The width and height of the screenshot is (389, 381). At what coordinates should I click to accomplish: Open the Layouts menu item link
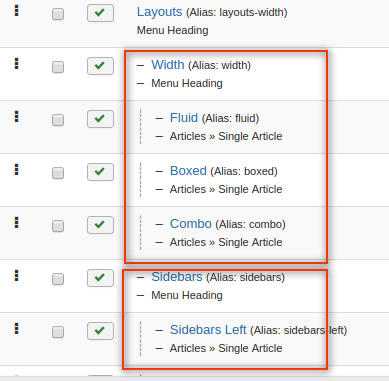[x=159, y=12]
